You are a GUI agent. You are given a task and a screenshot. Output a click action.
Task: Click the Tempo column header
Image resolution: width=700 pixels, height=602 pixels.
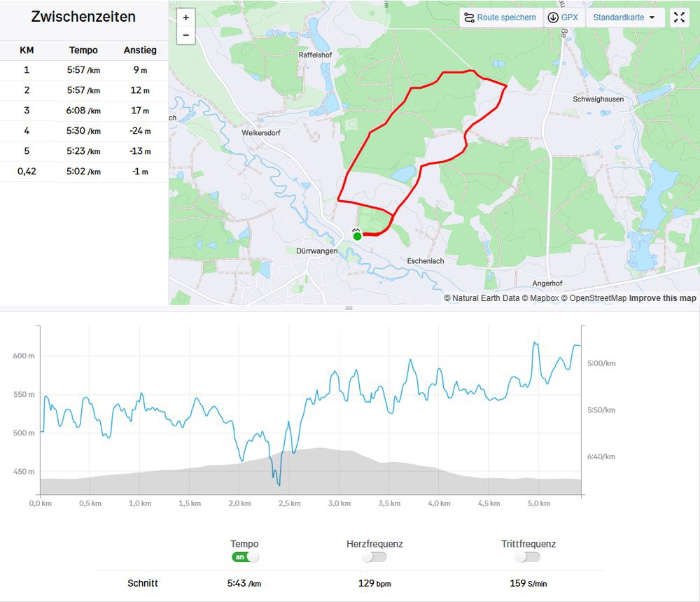pos(83,50)
